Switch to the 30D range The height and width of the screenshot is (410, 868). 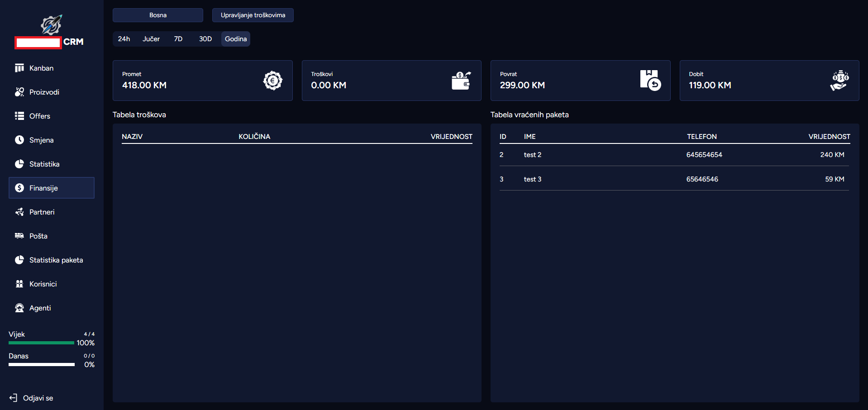tap(205, 39)
